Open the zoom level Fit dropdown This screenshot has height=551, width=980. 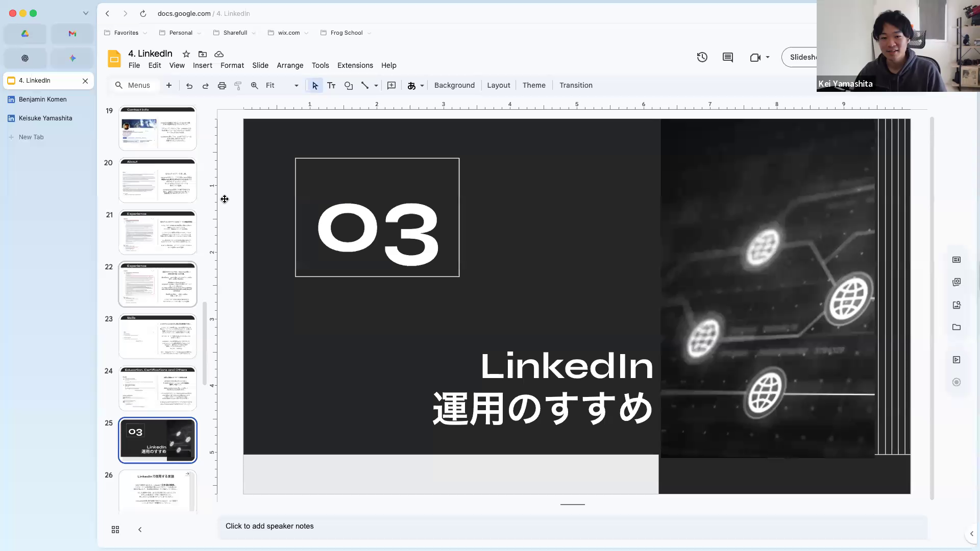[282, 86]
